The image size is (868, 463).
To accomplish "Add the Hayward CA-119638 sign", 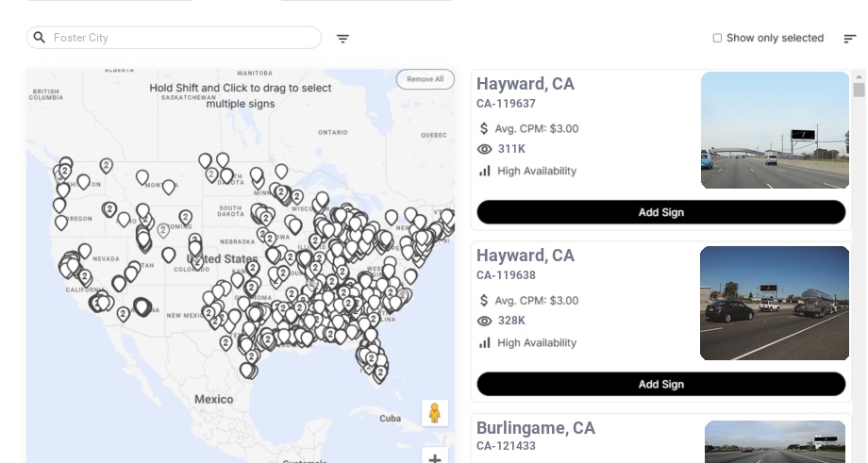I will (x=660, y=384).
